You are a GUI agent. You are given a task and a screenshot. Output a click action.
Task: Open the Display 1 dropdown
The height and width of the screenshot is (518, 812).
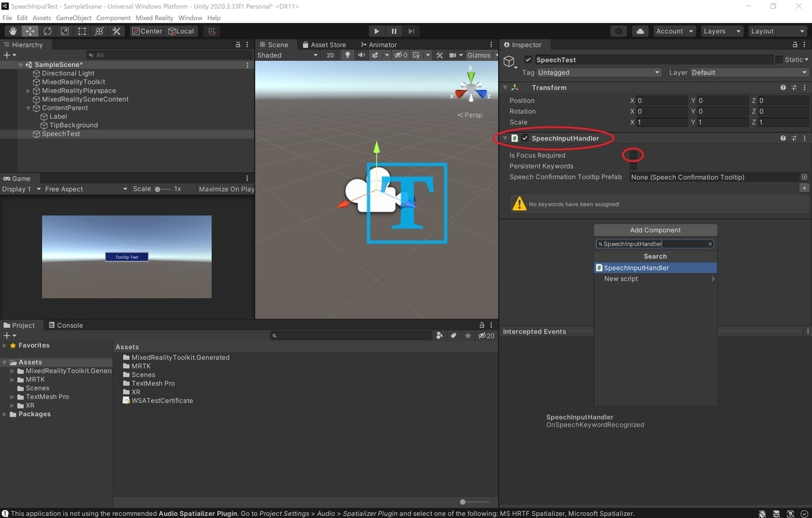pos(22,189)
